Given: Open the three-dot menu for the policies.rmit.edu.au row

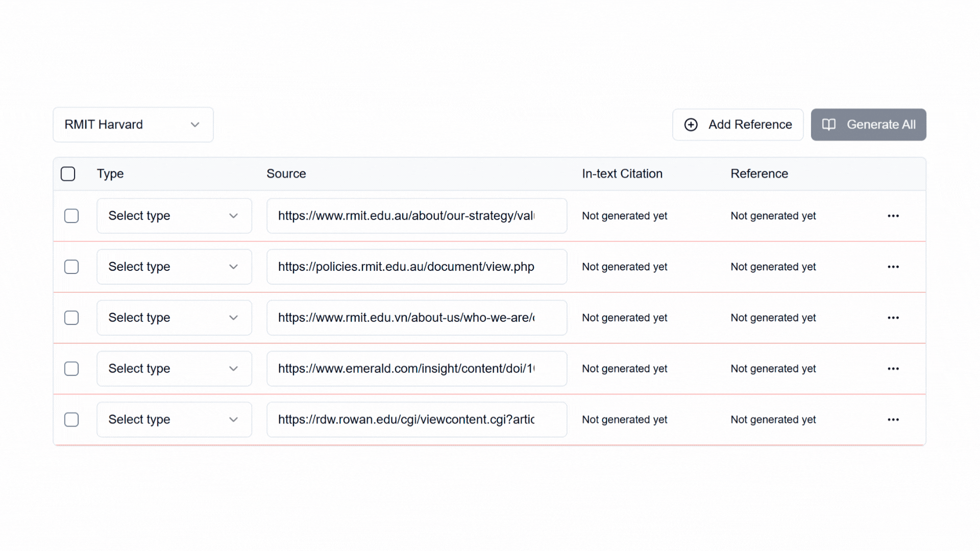Looking at the screenshot, I should (893, 267).
